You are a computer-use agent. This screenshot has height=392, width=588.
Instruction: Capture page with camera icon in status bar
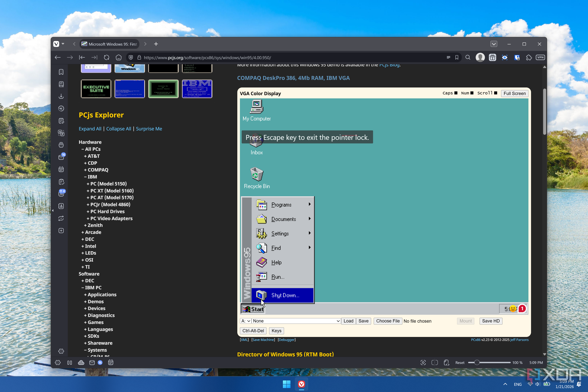coord(423,362)
